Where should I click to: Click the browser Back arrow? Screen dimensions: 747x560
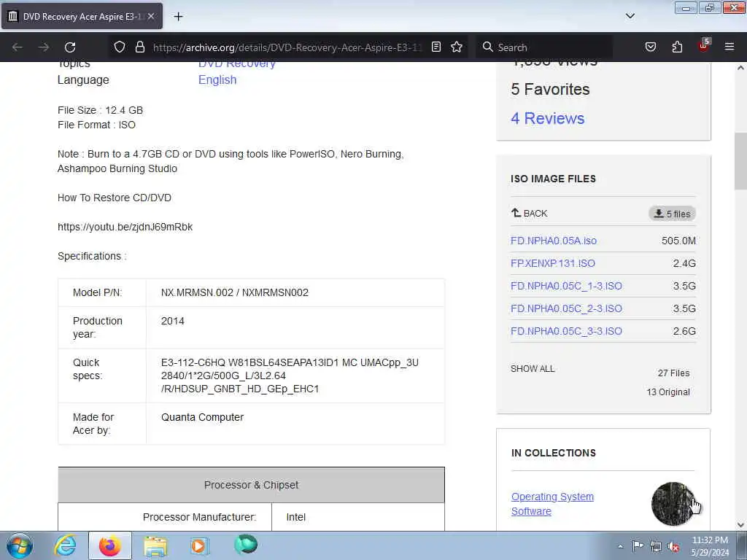click(18, 47)
